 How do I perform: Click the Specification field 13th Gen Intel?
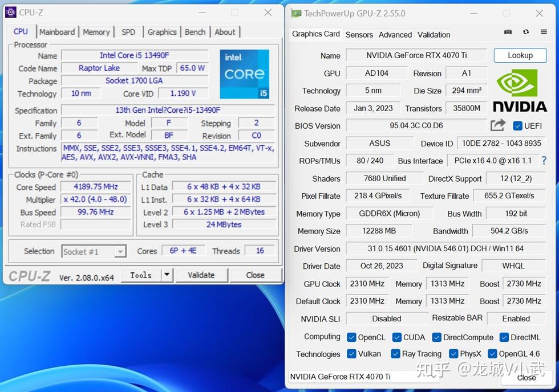(x=168, y=110)
